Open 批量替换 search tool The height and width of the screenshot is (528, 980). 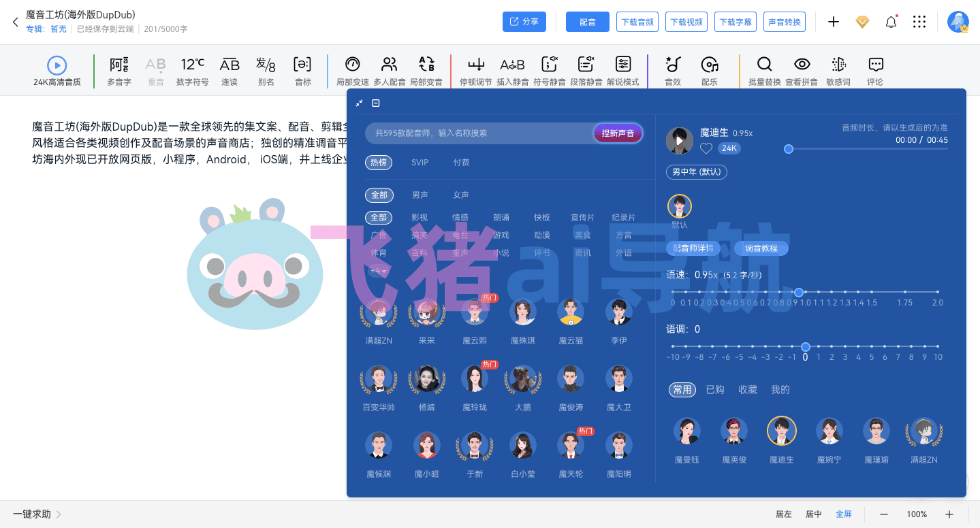[765, 71]
